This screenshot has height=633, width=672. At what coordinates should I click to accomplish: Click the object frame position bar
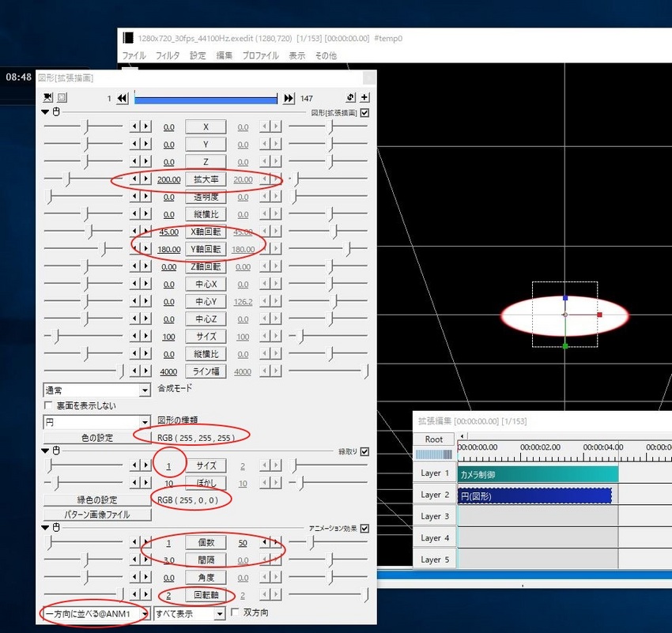pos(206,100)
